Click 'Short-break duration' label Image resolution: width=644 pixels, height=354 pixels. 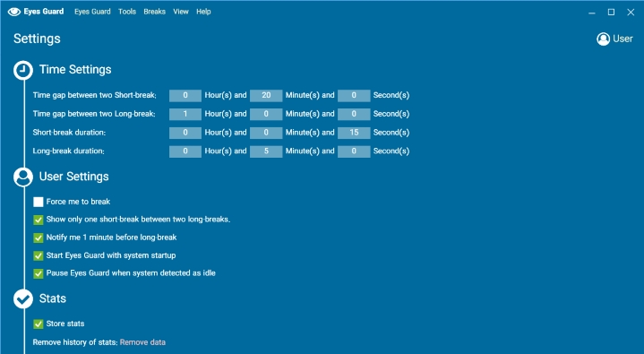click(x=69, y=133)
